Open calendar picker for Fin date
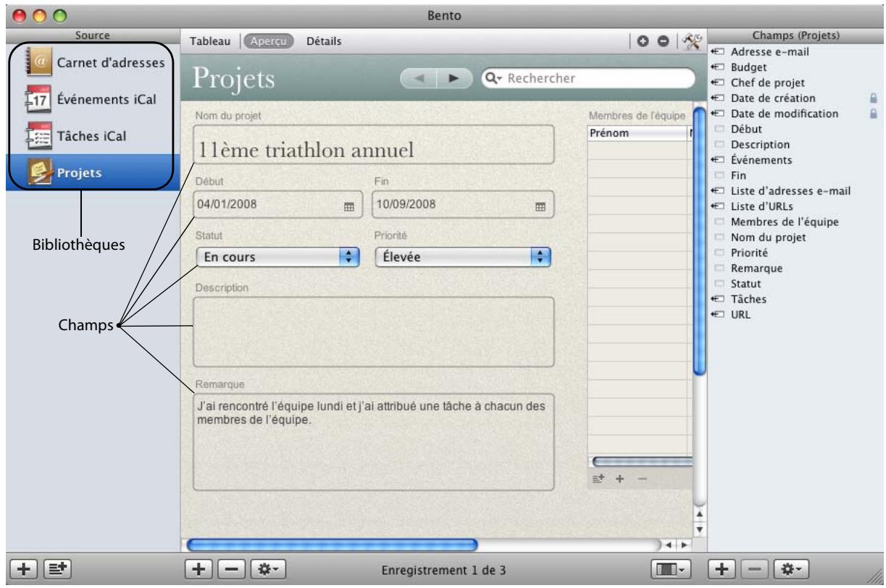Image resolution: width=886 pixels, height=588 pixels. pos(540,206)
